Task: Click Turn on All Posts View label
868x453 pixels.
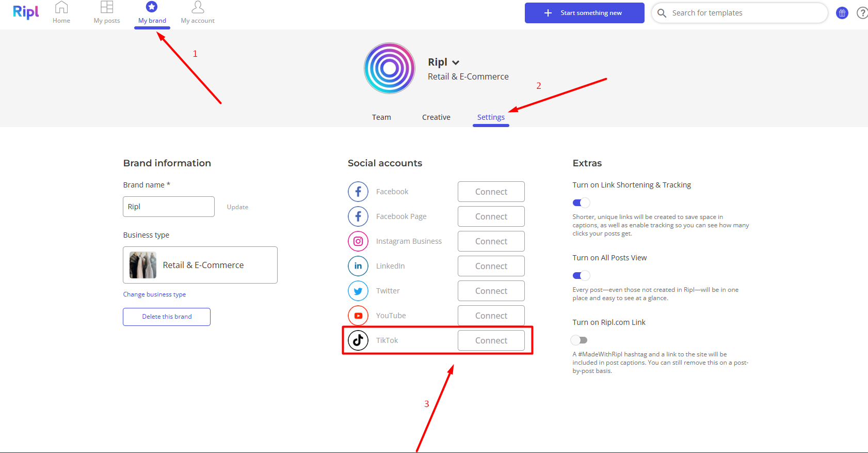Action: point(609,258)
